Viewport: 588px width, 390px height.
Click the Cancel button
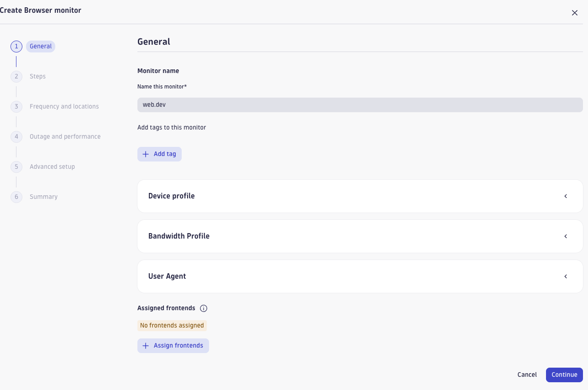pos(527,374)
